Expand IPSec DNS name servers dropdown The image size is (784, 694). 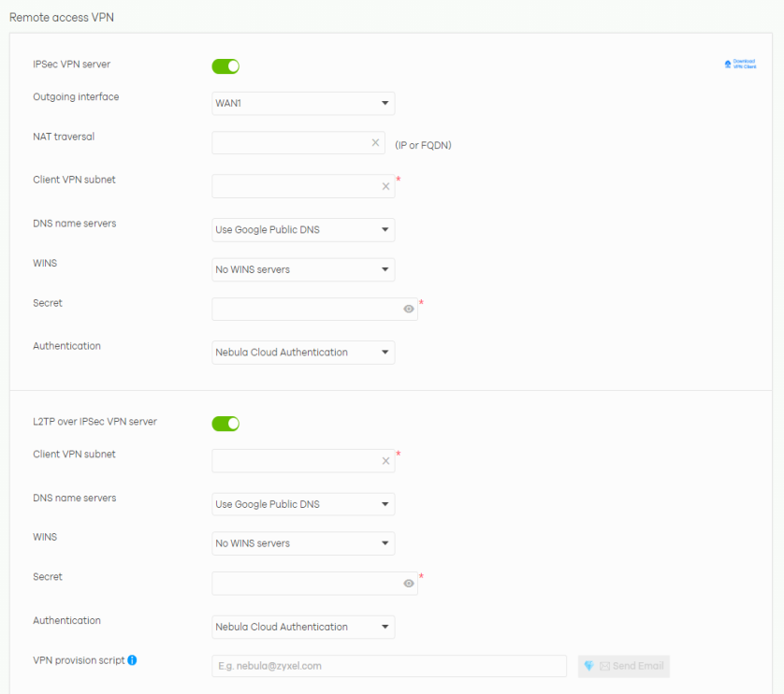303,230
